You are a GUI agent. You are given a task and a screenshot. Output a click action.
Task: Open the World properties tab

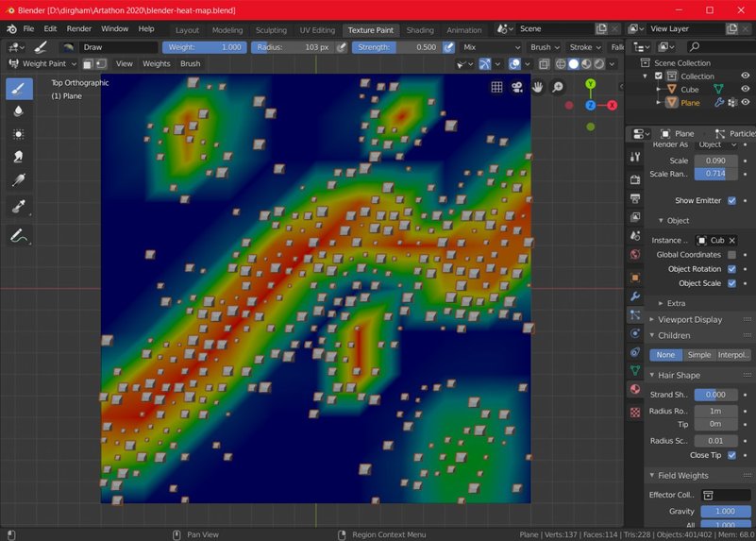635,254
